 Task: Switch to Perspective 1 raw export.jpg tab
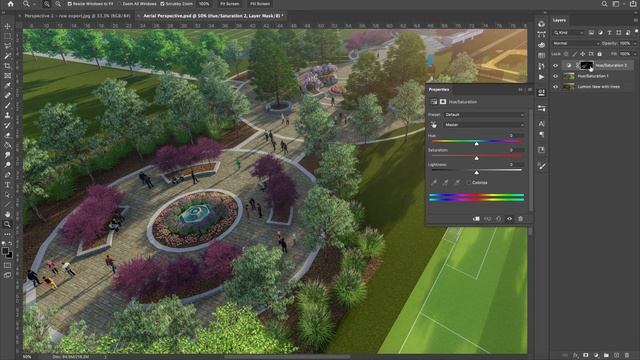[77, 16]
